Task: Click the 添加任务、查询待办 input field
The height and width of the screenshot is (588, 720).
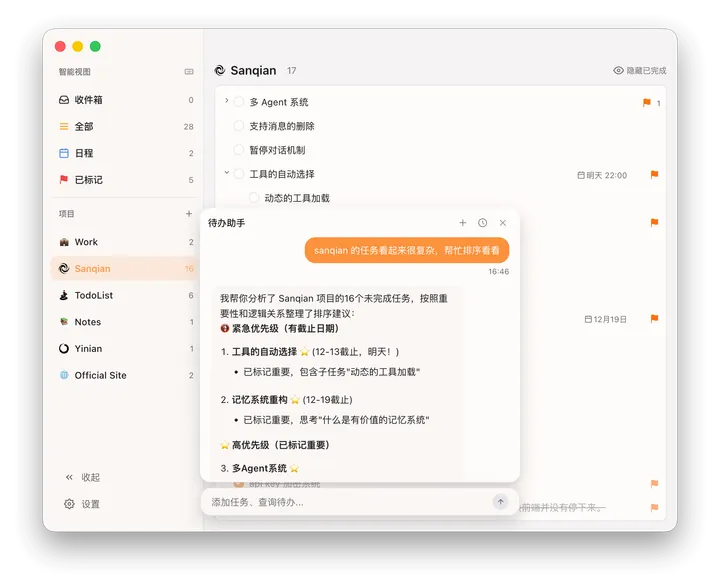Action: tap(349, 502)
